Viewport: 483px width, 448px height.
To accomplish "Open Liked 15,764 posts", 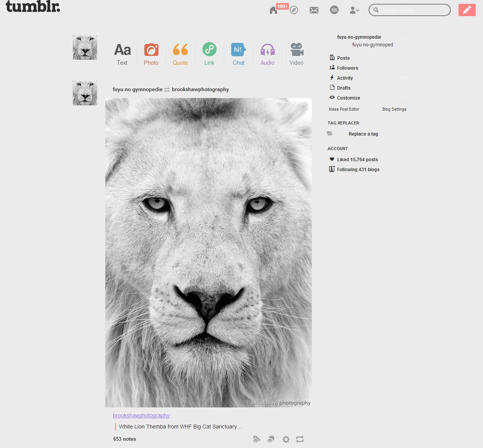I will pos(357,159).
